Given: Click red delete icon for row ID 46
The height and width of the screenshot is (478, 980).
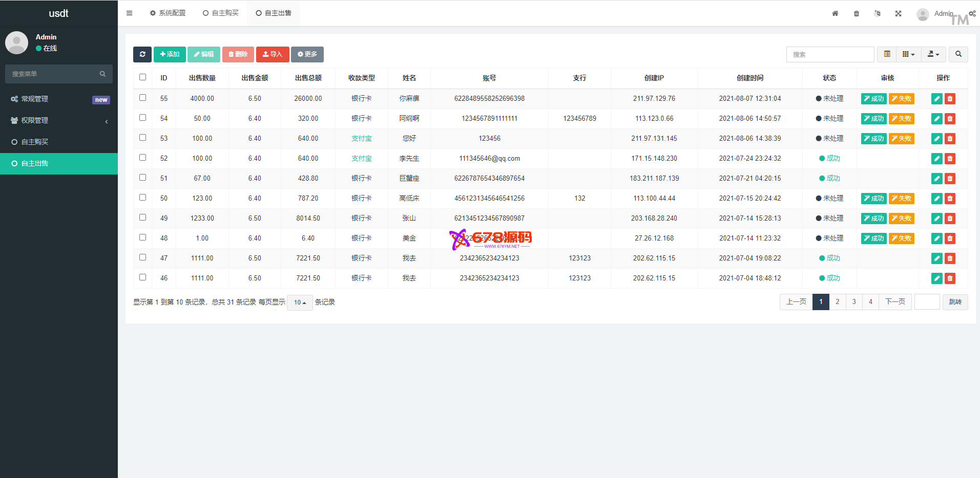Looking at the screenshot, I should click(950, 278).
